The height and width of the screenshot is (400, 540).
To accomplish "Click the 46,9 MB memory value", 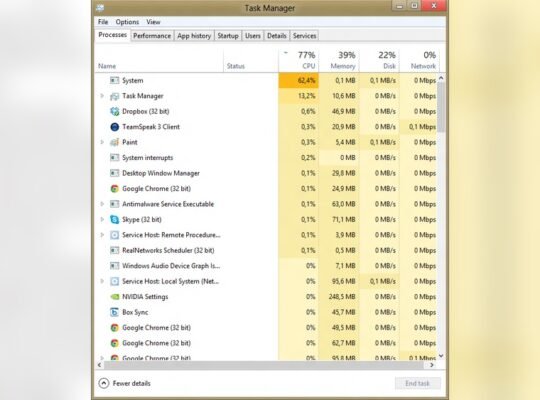I will pyautogui.click(x=343, y=111).
